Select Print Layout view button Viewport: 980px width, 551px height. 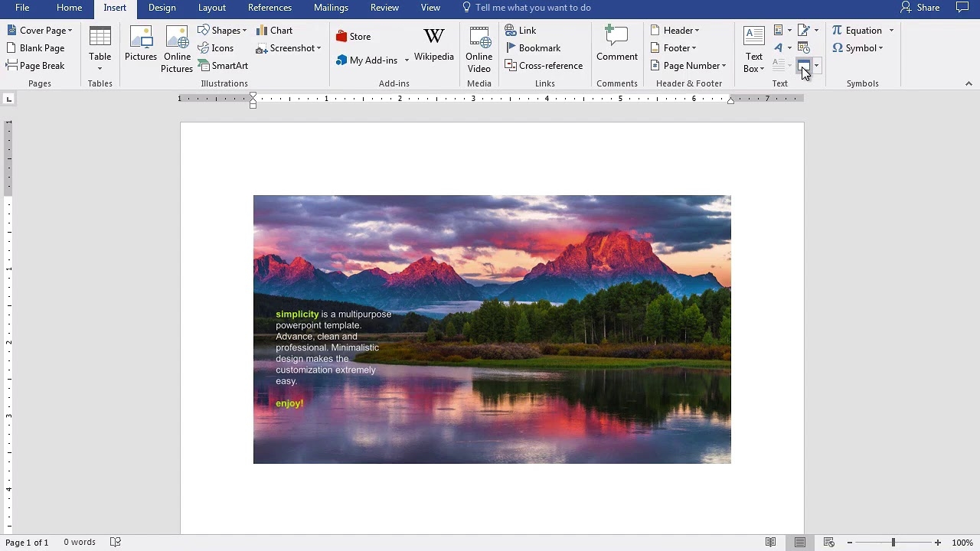point(799,543)
